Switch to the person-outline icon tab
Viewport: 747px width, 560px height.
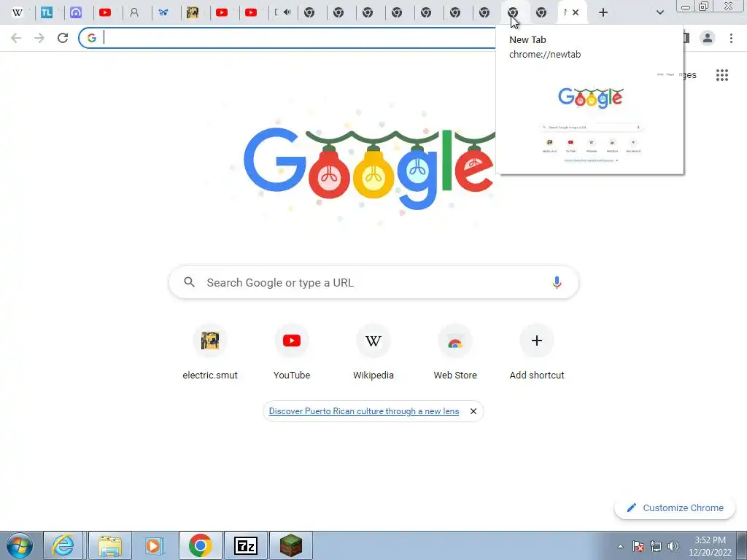coord(134,13)
